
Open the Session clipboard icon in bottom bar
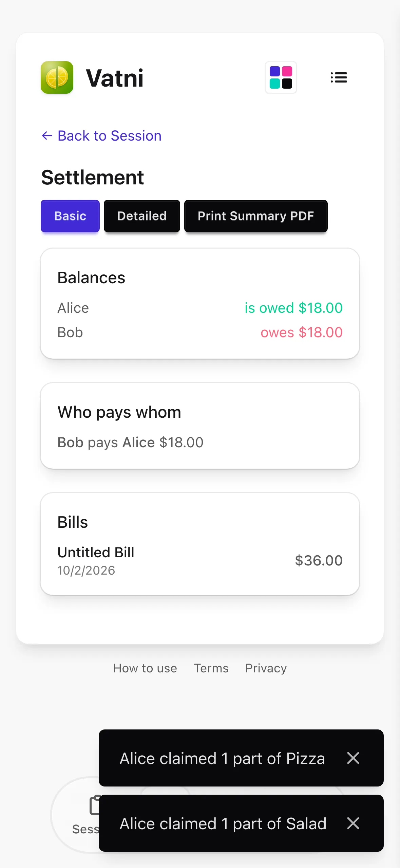coord(94,805)
